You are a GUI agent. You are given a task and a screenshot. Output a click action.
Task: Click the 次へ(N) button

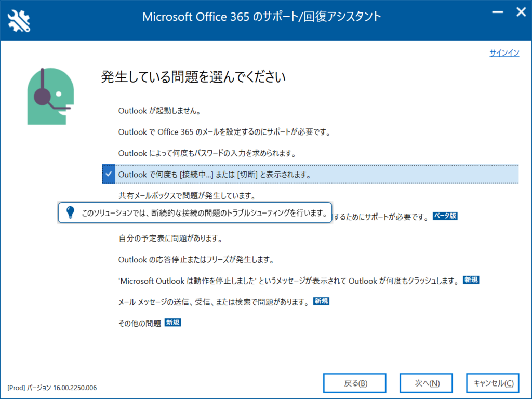426,383
